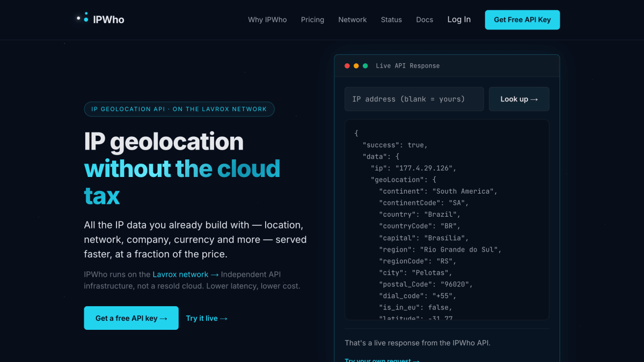Viewport: 644px width, 362px height.
Task: Click the "region": "Rio Grande do Sul" line
Action: 441,249
